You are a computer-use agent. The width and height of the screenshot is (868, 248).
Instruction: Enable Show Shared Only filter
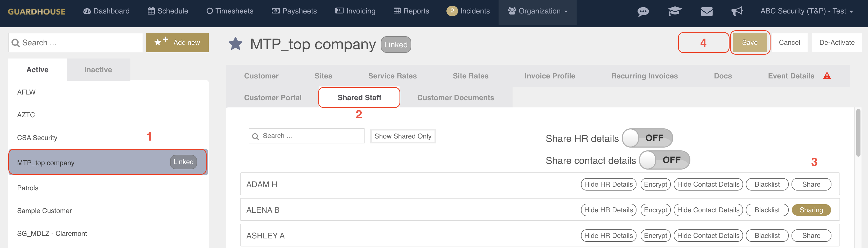click(403, 136)
